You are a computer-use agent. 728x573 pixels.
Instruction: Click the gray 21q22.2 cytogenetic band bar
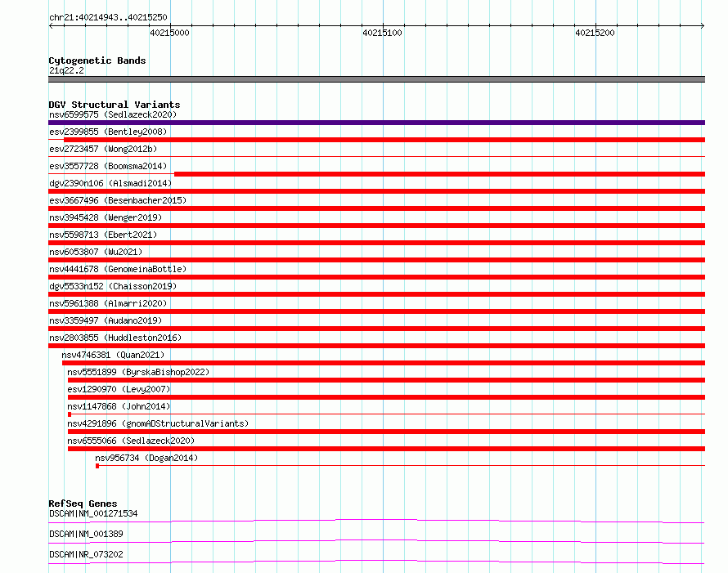click(376, 79)
